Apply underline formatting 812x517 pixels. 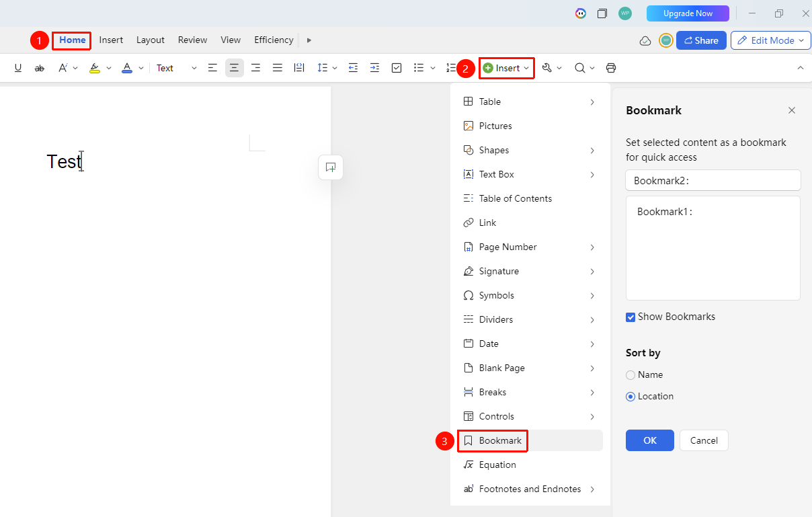point(18,68)
